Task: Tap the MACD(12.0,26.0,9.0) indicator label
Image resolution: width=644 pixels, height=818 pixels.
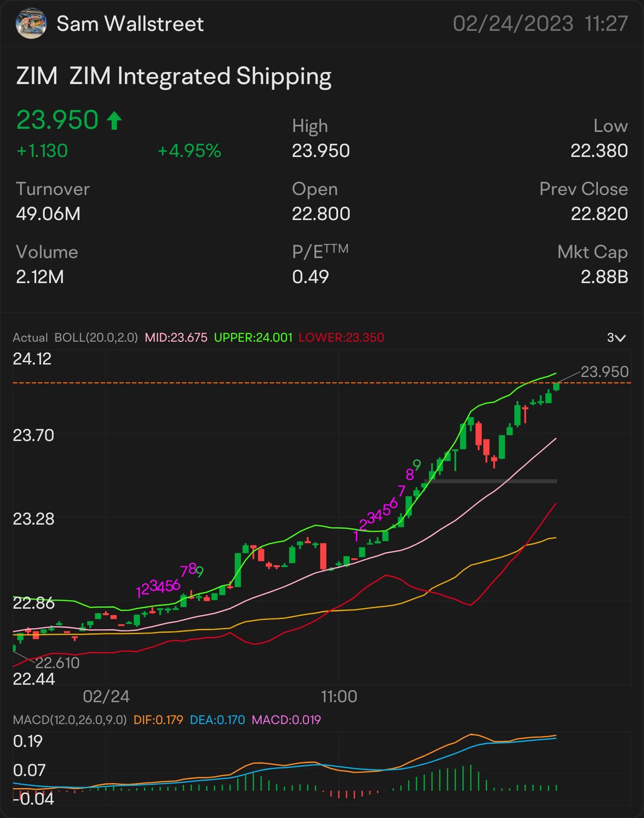Action: coord(70,720)
